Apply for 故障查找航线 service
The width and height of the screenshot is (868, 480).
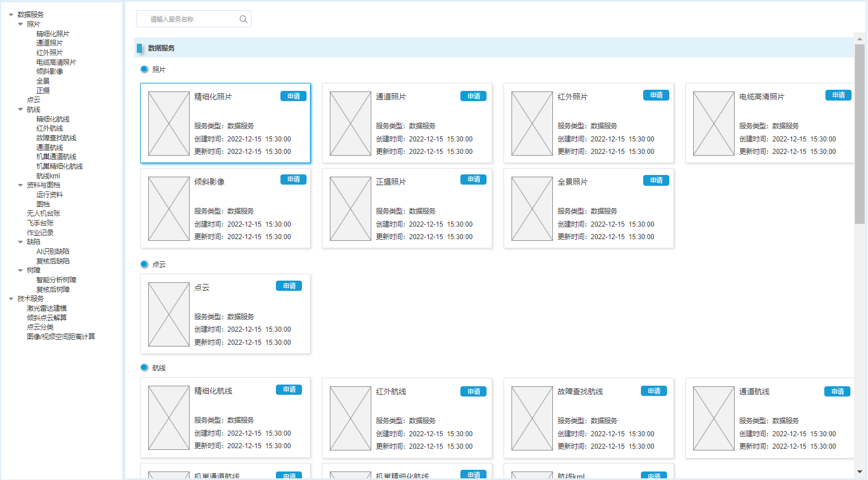click(654, 391)
